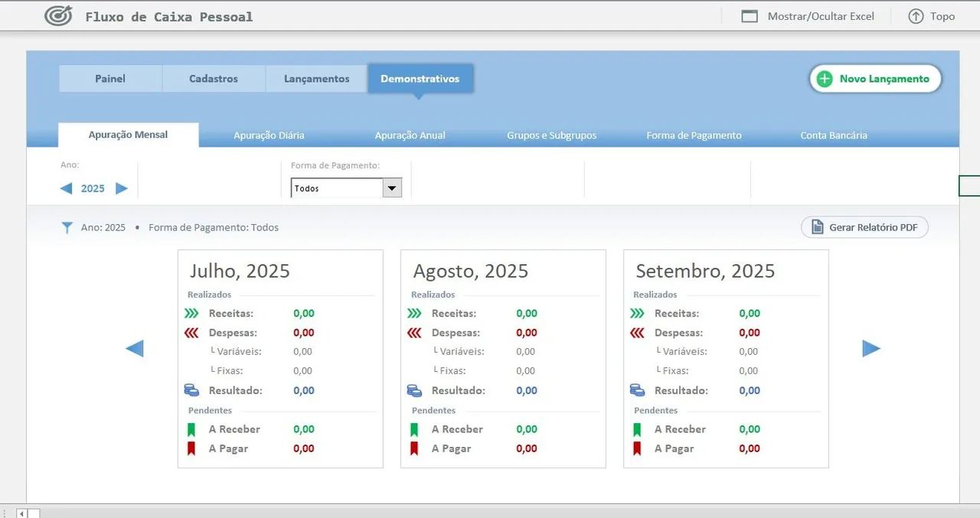This screenshot has height=518, width=980.
Task: Show next months with right carousel arrow
Action: tap(871, 349)
